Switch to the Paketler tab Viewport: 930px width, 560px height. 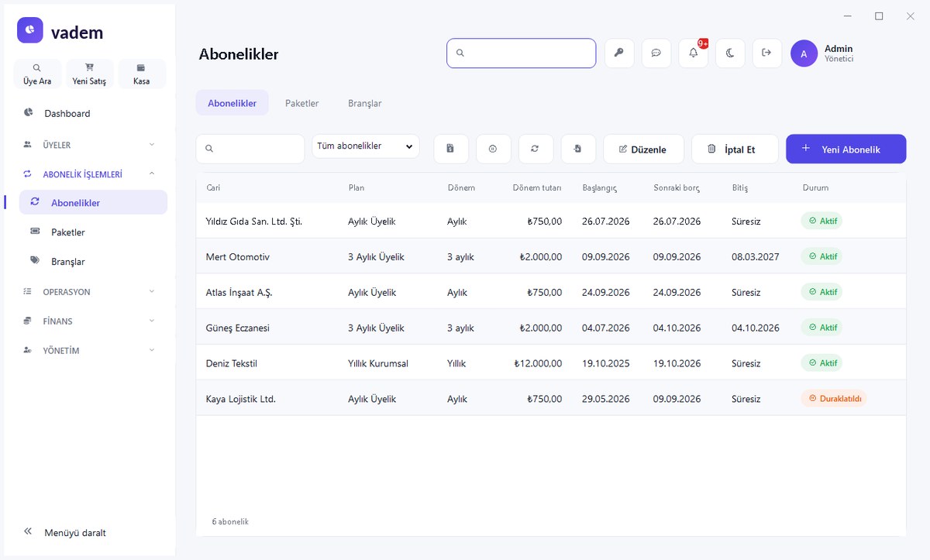(x=302, y=103)
